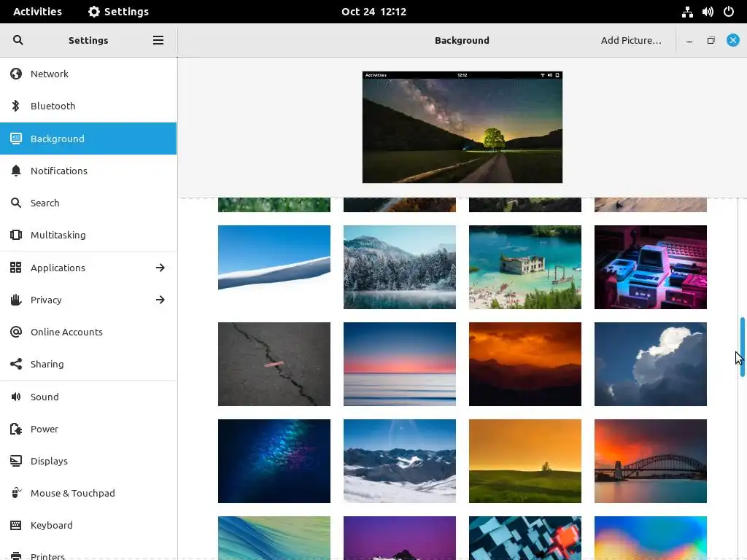The width and height of the screenshot is (747, 560).
Task: Open Keyboard settings label
Action: (x=52, y=525)
